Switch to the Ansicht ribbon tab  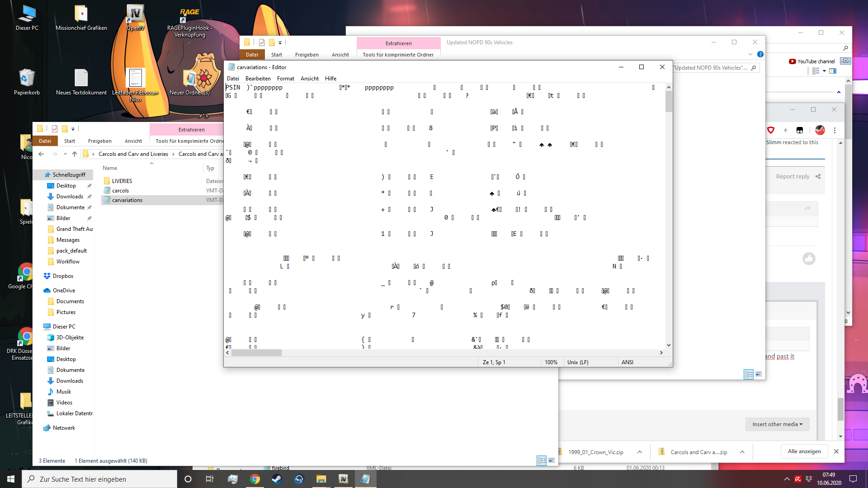coord(133,141)
